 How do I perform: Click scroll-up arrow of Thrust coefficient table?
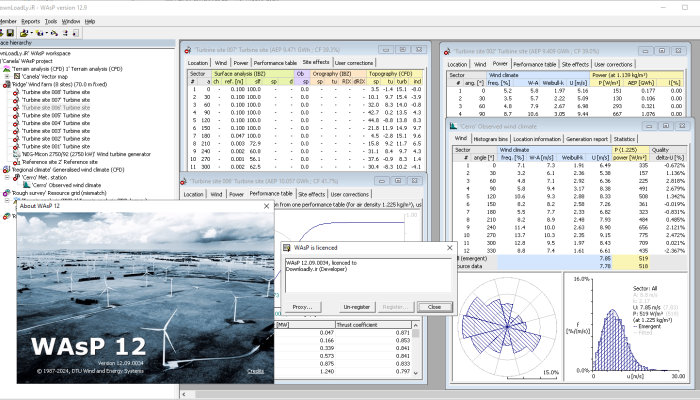coord(416,325)
